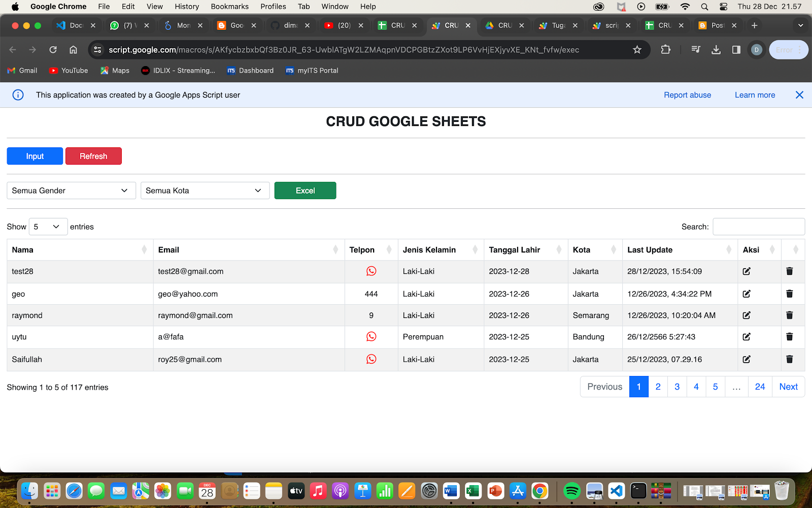Open the Semua Gender dropdown
This screenshot has width=812, height=508.
click(x=71, y=190)
